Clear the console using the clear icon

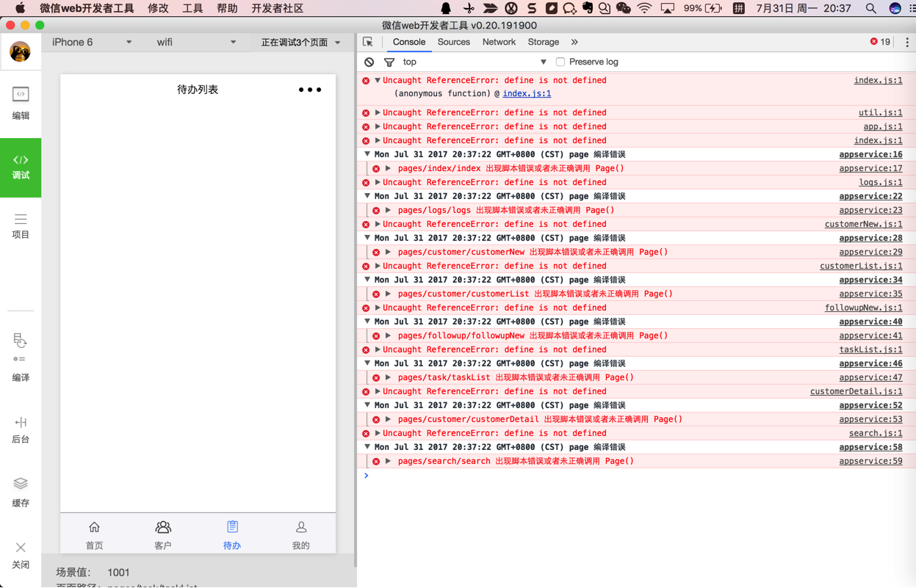(x=367, y=62)
